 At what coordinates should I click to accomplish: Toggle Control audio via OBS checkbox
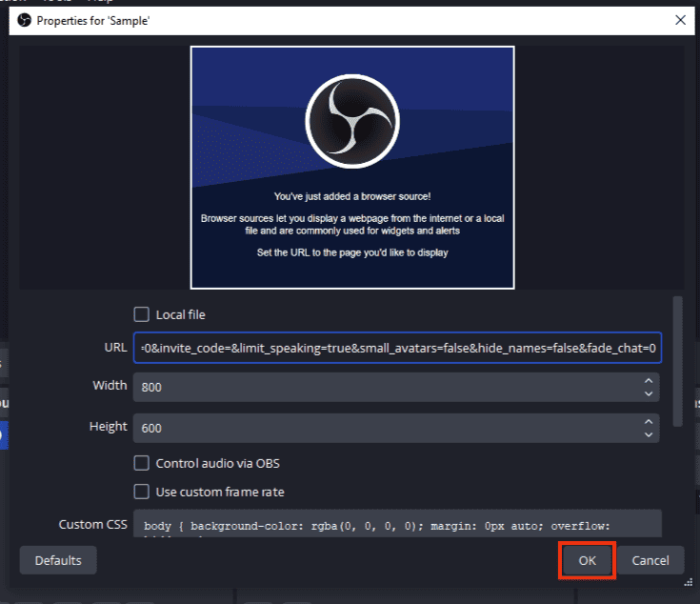click(x=142, y=463)
